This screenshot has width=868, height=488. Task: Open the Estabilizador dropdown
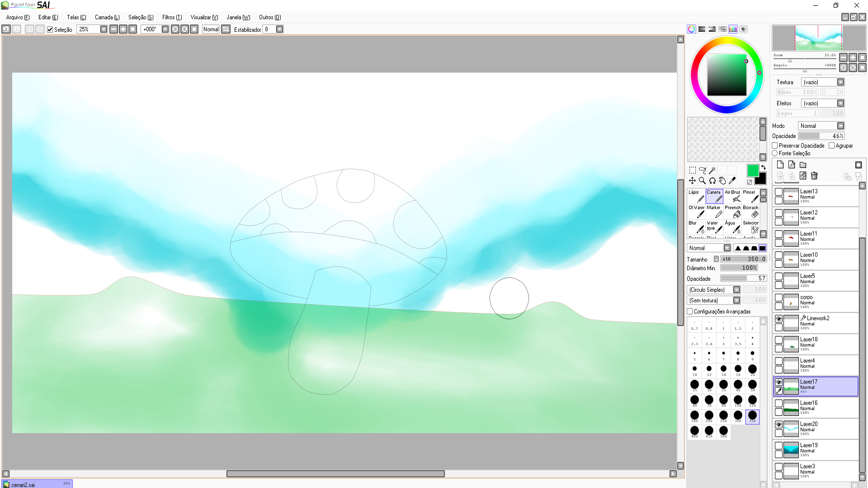pyautogui.click(x=280, y=29)
